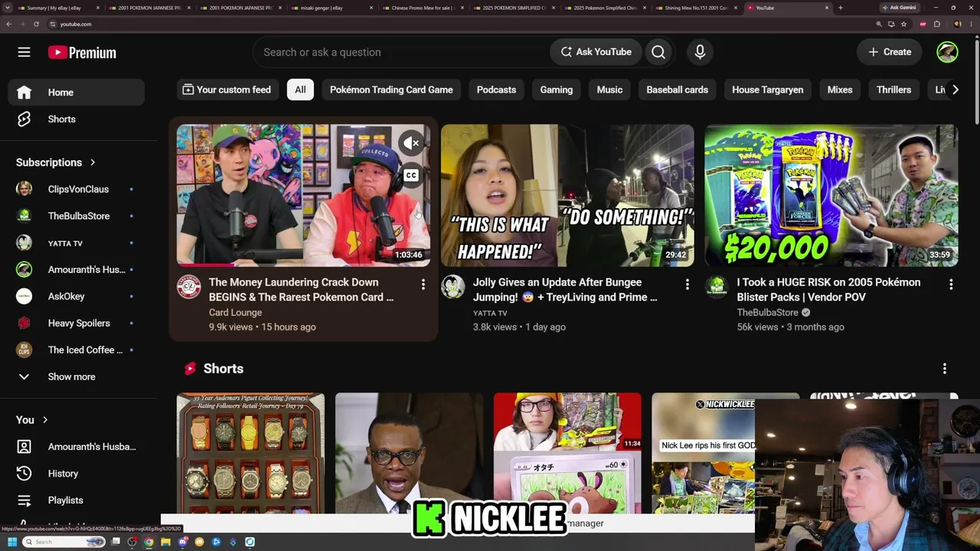Screen dimensions: 980x551
Task: Open Shorts in the sidebar
Action: click(77, 119)
